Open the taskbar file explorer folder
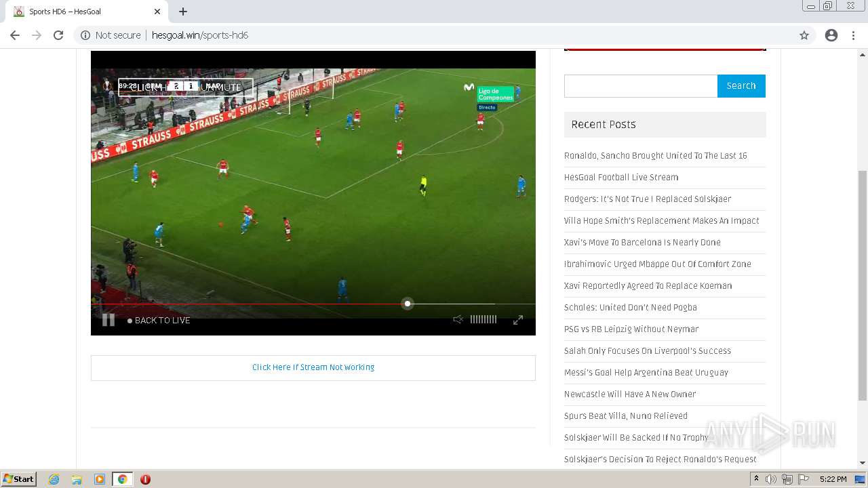868x488 pixels. (77, 479)
